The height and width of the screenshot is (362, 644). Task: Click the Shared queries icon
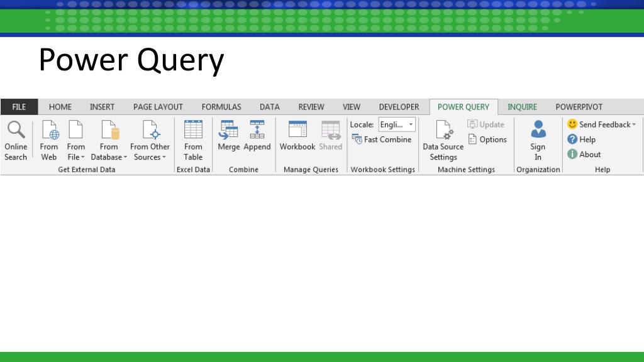click(331, 129)
